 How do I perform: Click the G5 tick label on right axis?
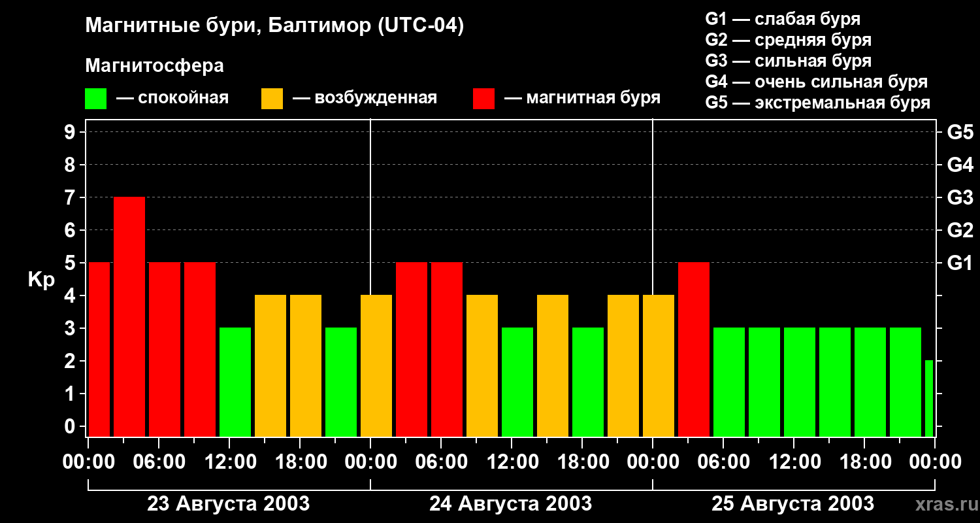coord(960,132)
